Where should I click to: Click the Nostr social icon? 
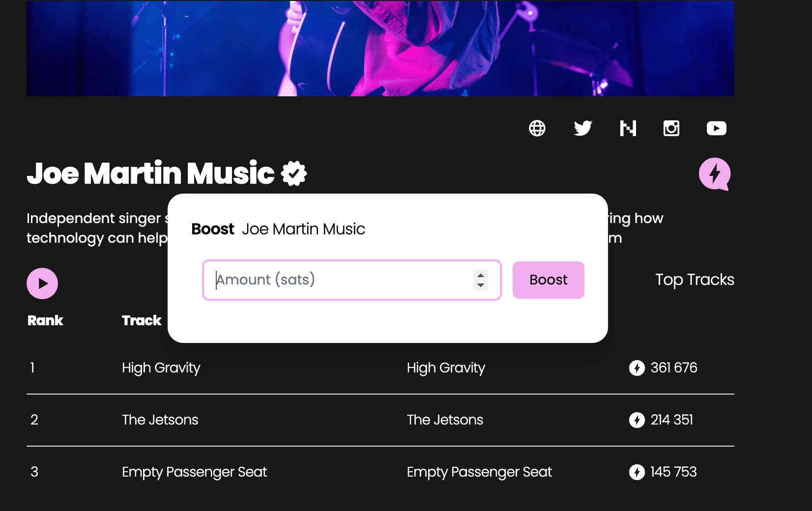tap(628, 128)
